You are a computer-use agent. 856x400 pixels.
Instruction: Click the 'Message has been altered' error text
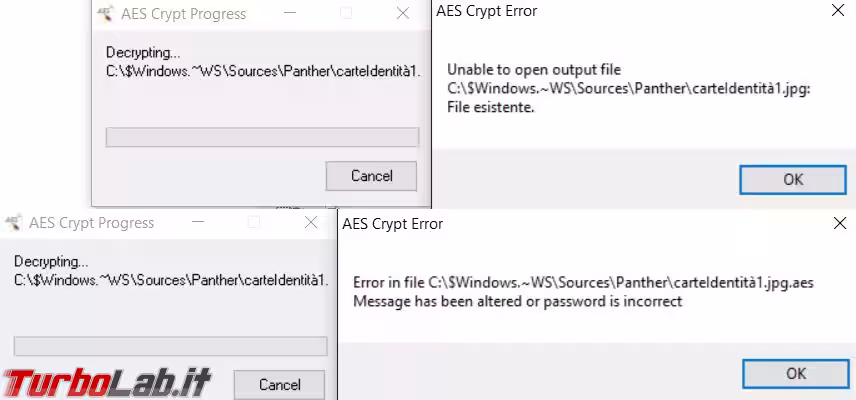(518, 301)
